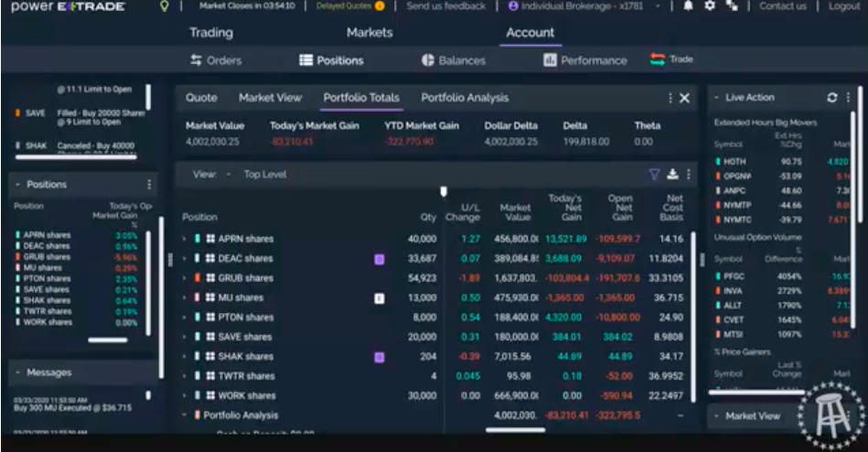Sort by Market Value column header
The width and height of the screenshot is (868, 452).
515,212
